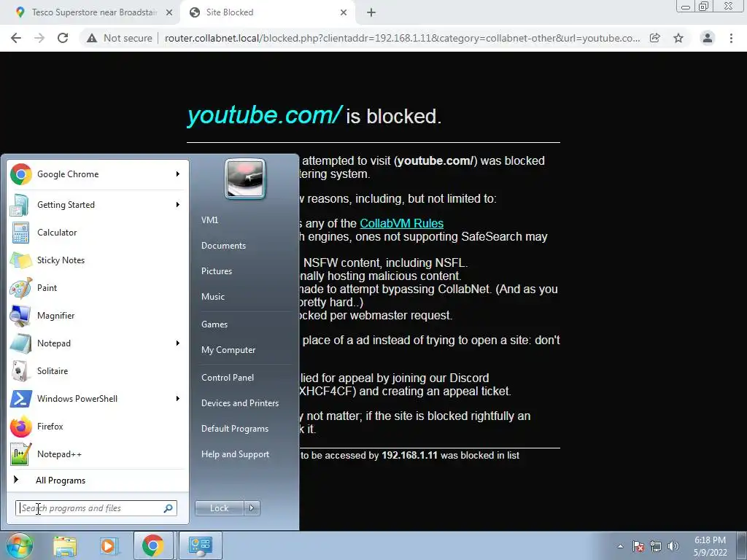This screenshot has height=560, width=747.
Task: Click the disabled forward arrow in Chrome
Action: tap(39, 38)
